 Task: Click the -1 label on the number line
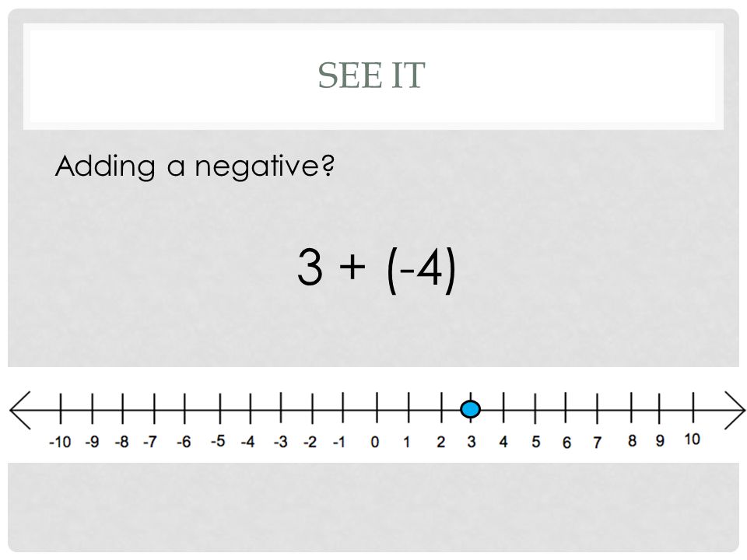338,443
